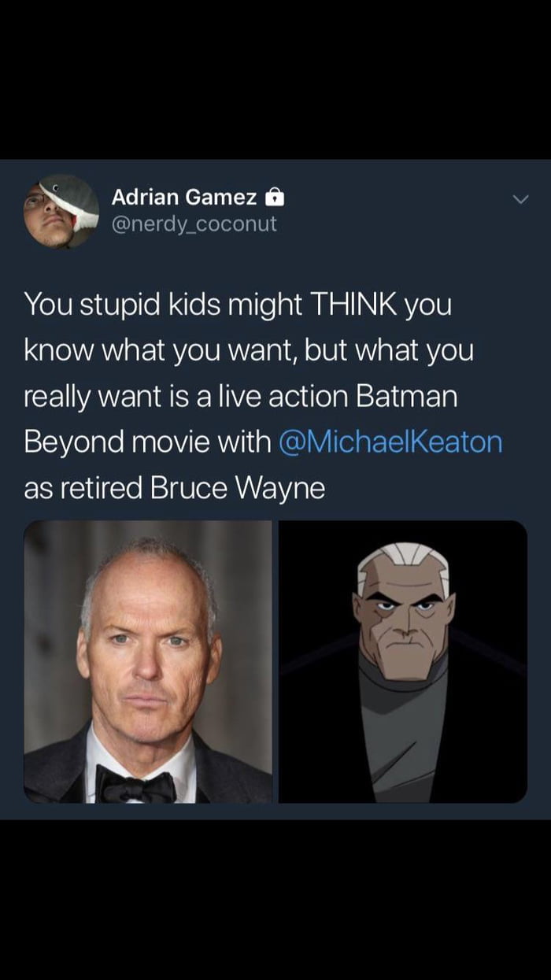The width and height of the screenshot is (551, 980).
Task: Open the left photo of man in tuxedo
Action: [148, 661]
